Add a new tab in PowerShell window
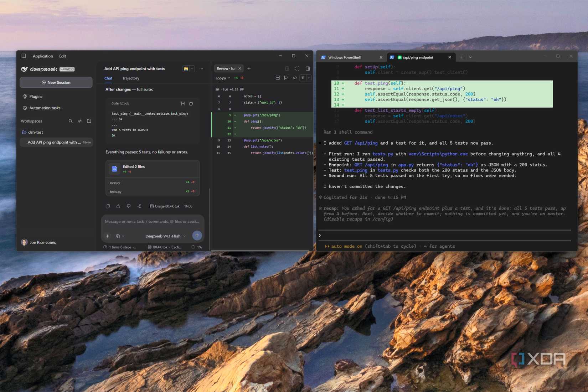The width and height of the screenshot is (588, 392). click(x=462, y=57)
